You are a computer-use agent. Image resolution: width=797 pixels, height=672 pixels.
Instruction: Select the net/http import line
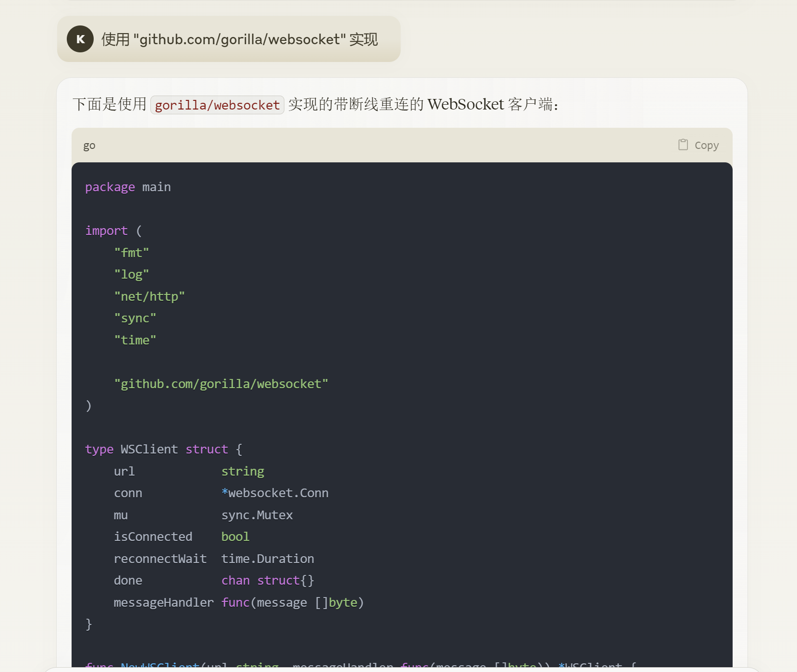click(149, 296)
